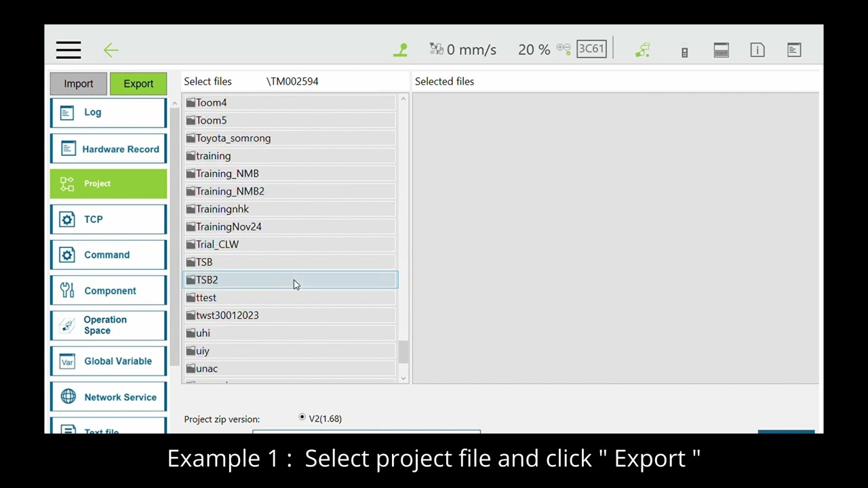The image size is (868, 488).
Task: Select the ttest project folder
Action: (x=290, y=298)
